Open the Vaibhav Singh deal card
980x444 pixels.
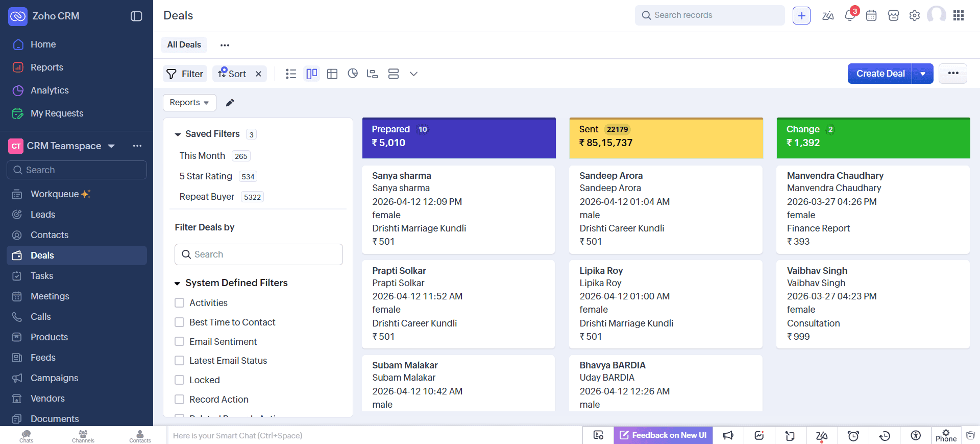click(x=873, y=305)
